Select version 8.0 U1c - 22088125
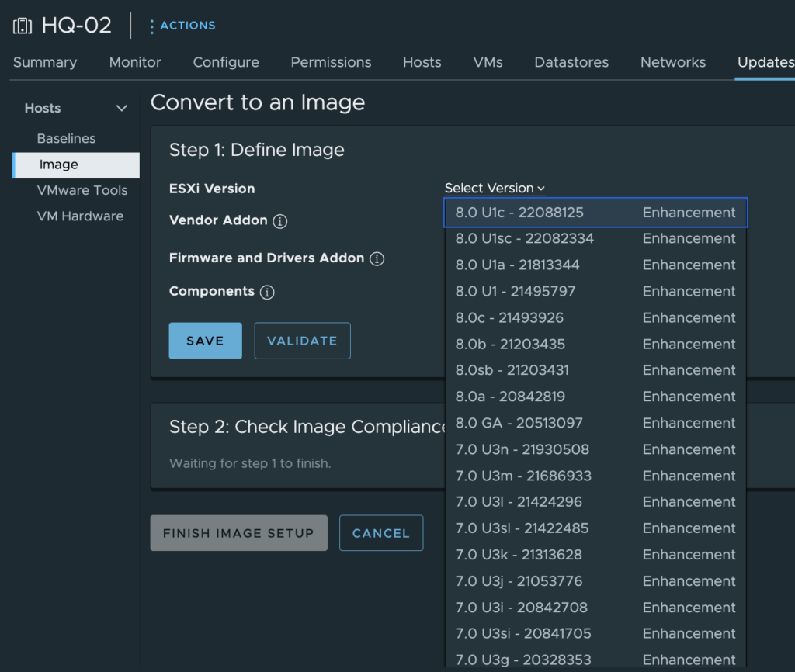This screenshot has height=672, width=795. pyautogui.click(x=595, y=213)
